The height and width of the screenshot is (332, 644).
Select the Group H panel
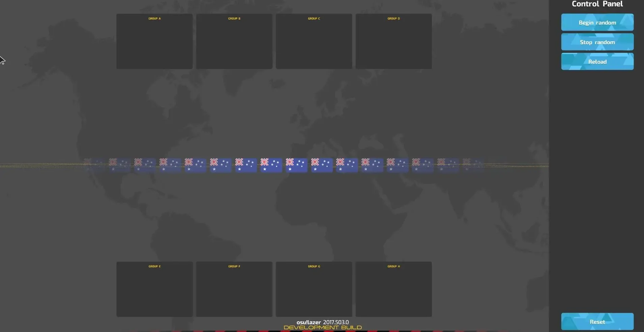(393, 289)
